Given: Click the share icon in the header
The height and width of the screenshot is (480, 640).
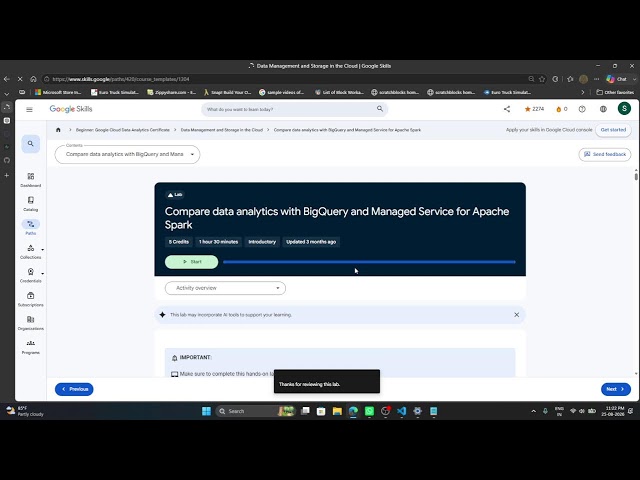Looking at the screenshot, I should click(x=507, y=109).
